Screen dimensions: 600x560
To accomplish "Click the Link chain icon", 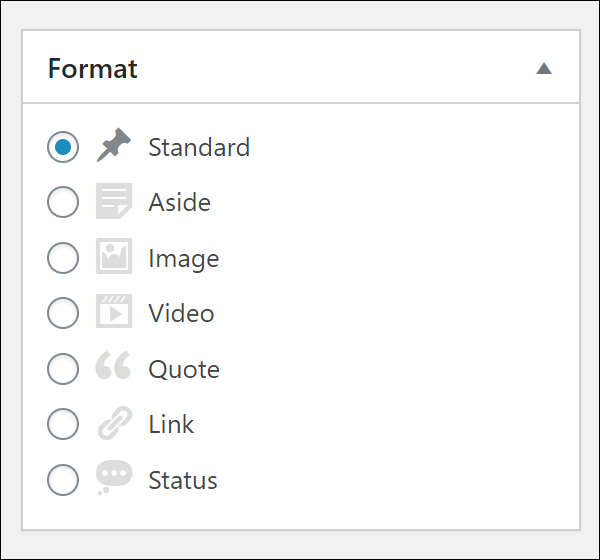I will [115, 423].
